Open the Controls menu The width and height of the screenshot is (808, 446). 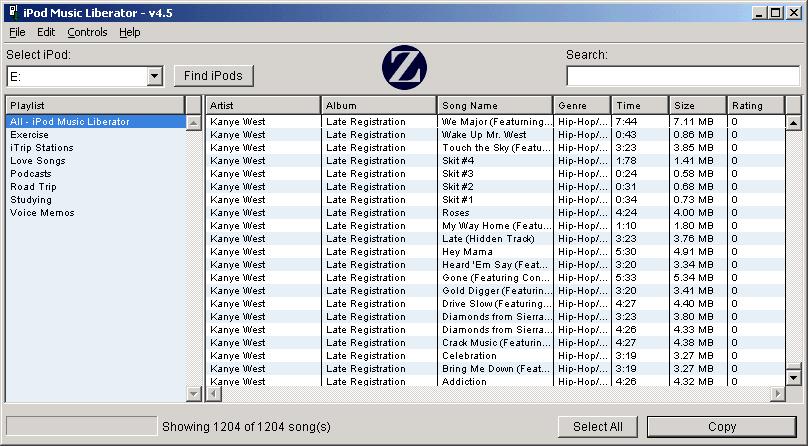(x=87, y=32)
